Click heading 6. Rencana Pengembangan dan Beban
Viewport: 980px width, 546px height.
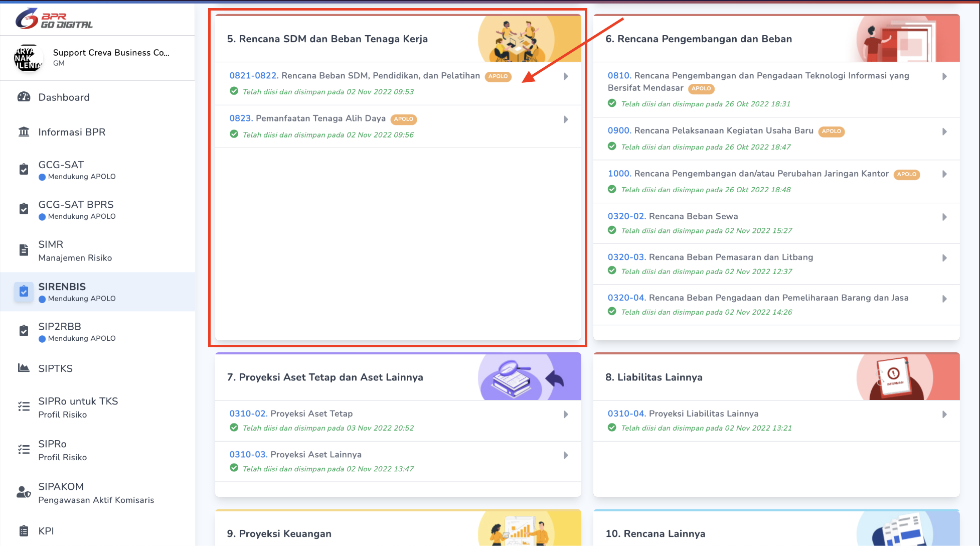coord(699,39)
